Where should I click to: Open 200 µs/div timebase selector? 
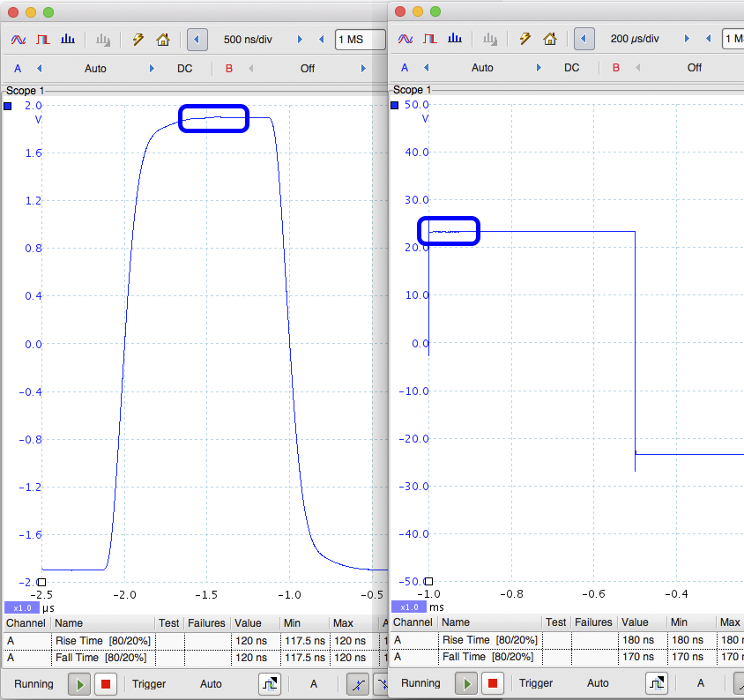click(635, 39)
